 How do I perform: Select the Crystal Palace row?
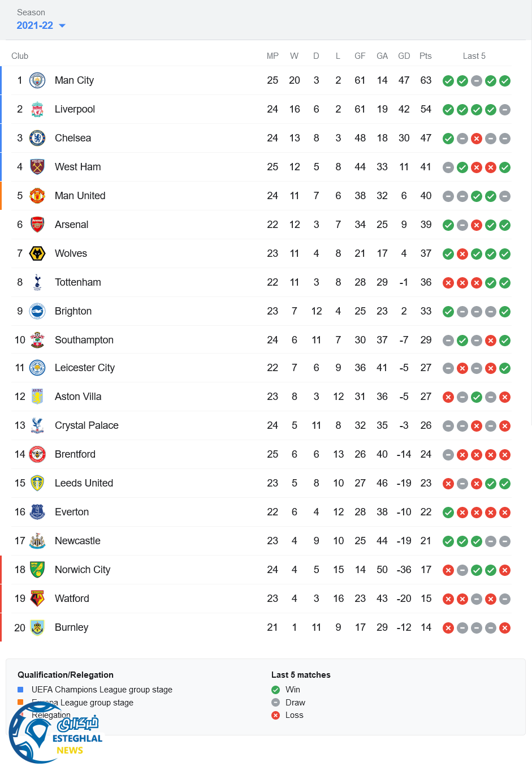(x=260, y=425)
